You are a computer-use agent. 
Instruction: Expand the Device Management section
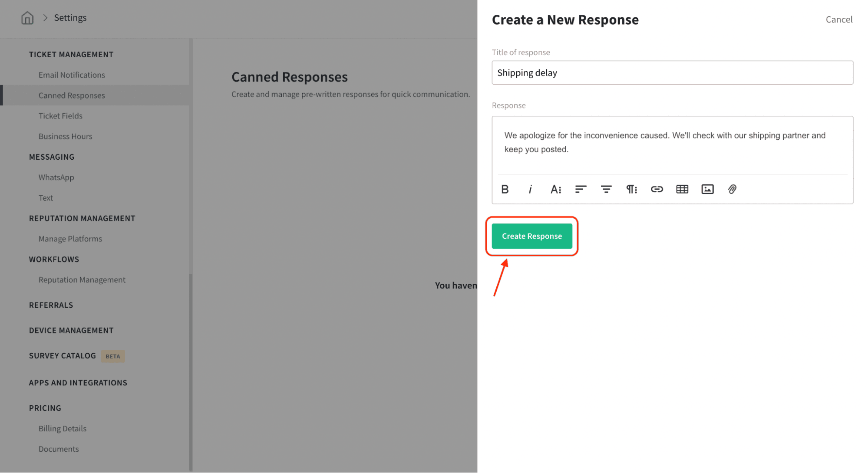point(71,330)
